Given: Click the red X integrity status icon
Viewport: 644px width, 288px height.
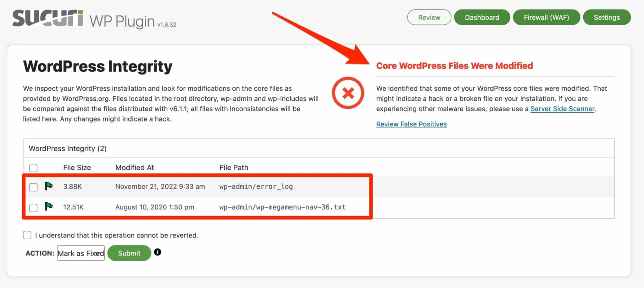Looking at the screenshot, I should [x=348, y=93].
